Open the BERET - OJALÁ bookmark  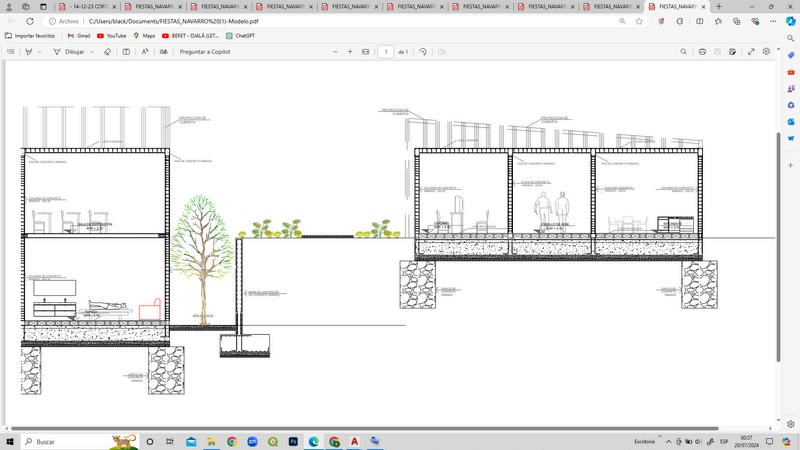pos(190,36)
